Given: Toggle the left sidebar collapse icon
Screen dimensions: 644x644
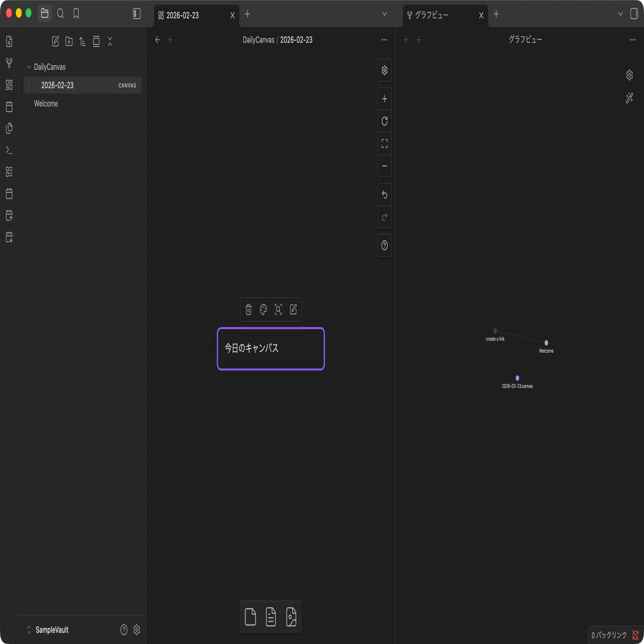Looking at the screenshot, I should click(136, 14).
